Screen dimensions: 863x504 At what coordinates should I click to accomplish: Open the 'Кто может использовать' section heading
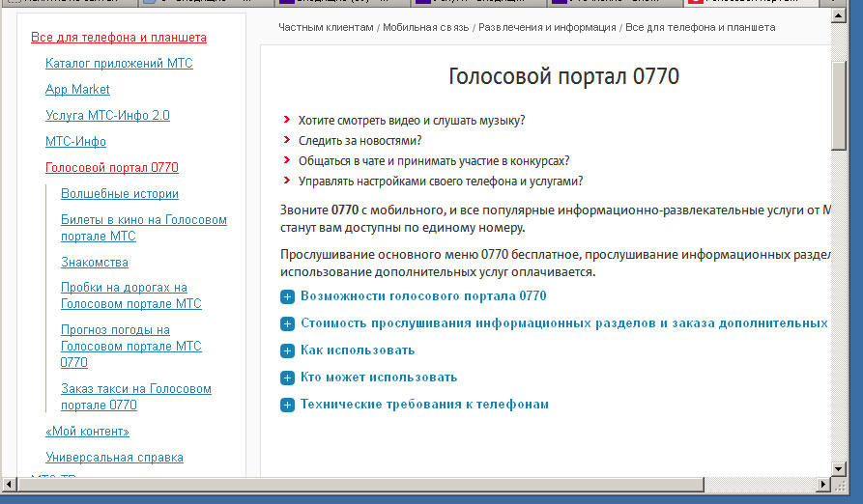(x=379, y=378)
